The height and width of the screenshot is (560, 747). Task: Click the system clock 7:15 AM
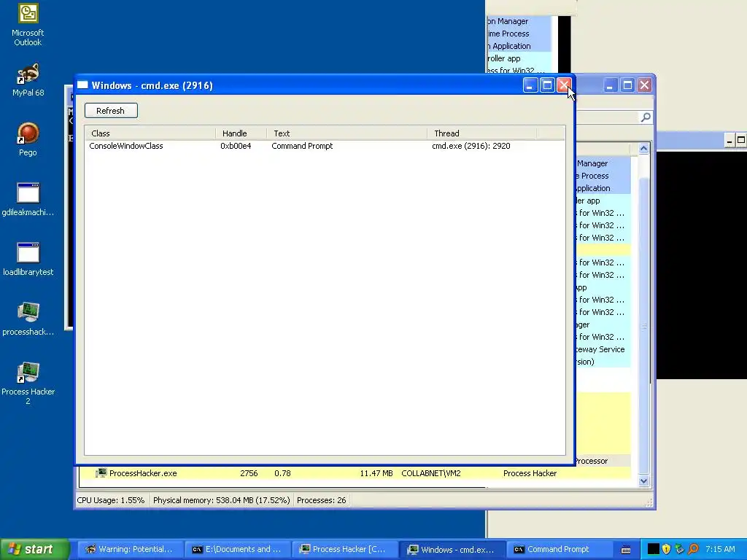click(x=720, y=549)
